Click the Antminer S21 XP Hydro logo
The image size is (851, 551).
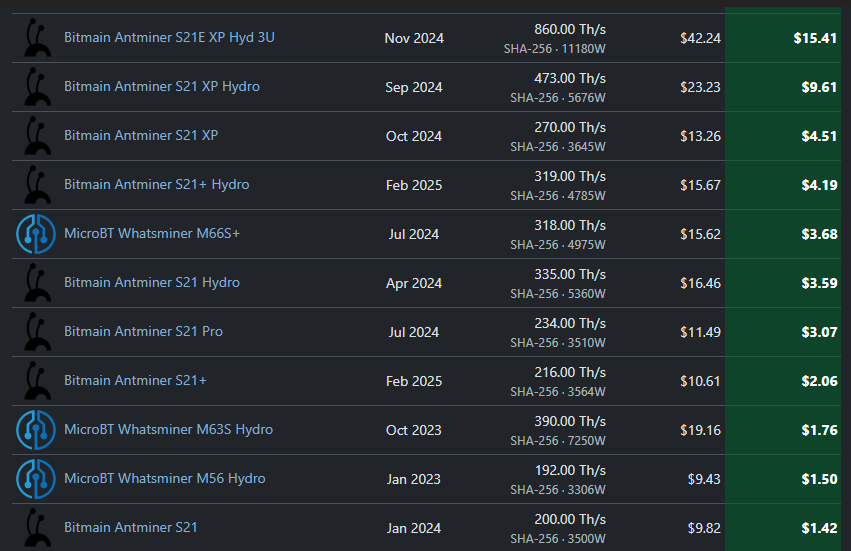click(x=37, y=87)
